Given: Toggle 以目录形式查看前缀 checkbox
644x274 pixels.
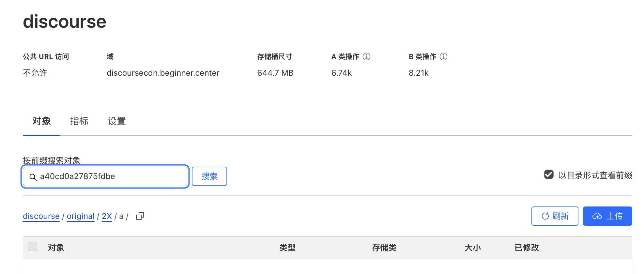Looking at the screenshot, I should tap(549, 175).
